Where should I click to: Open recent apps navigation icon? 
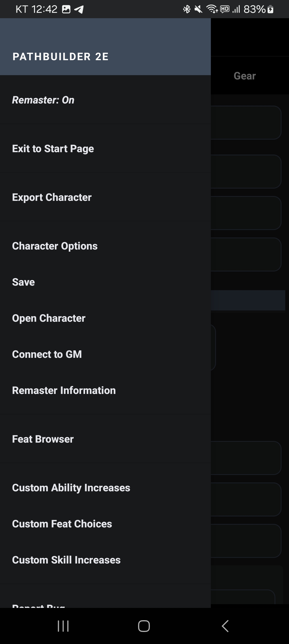(63, 626)
